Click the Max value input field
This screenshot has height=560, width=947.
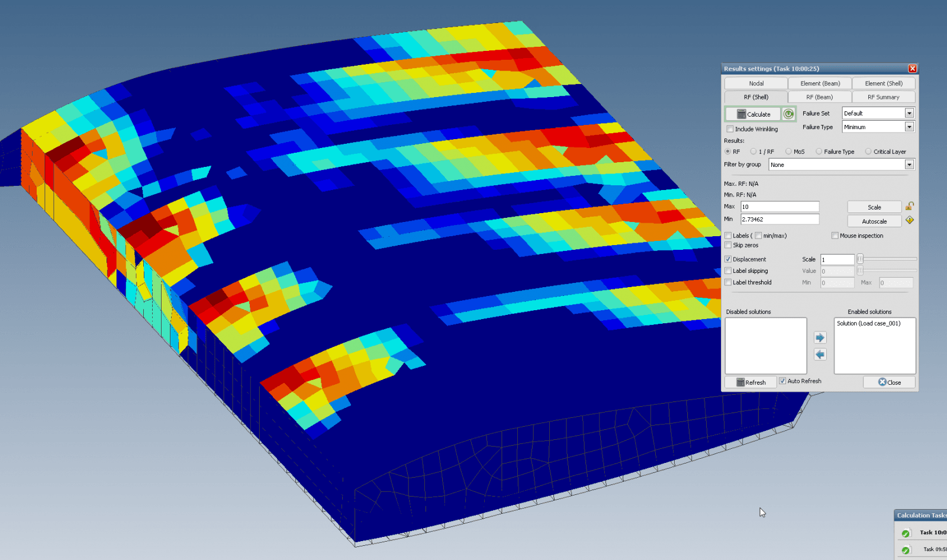[x=779, y=207]
